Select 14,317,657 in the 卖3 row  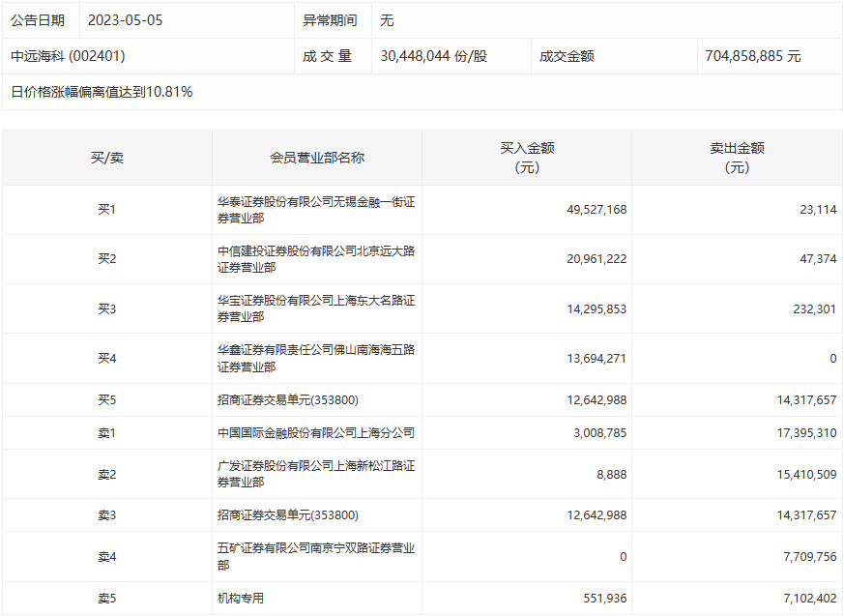(806, 515)
